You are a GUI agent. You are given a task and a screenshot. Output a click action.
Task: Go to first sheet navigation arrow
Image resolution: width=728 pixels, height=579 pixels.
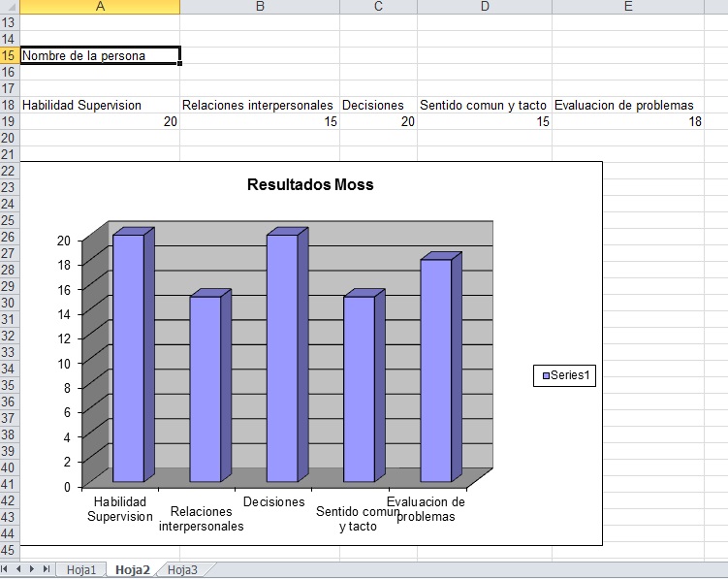(5, 569)
